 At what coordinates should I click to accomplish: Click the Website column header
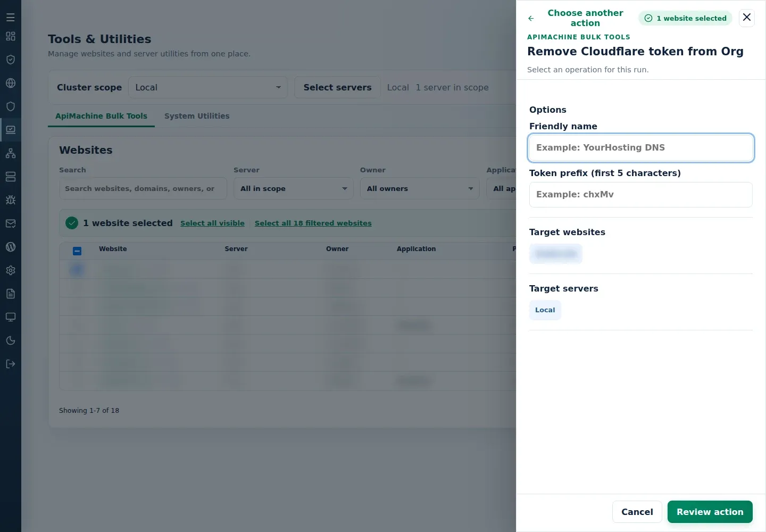[x=113, y=249]
